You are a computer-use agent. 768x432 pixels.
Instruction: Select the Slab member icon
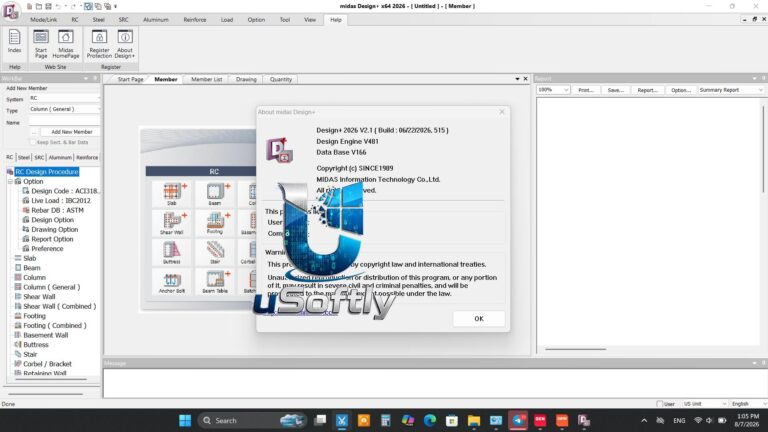coord(172,194)
